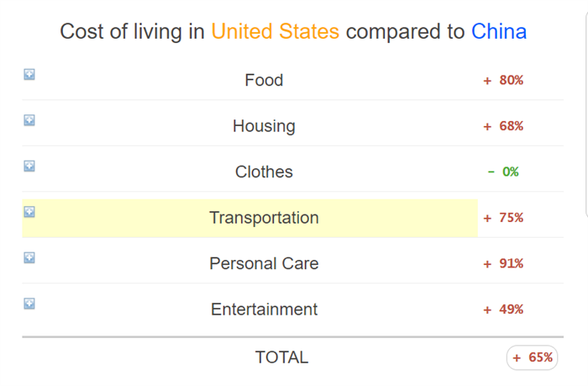The width and height of the screenshot is (588, 386).
Task: Expand the Entertainment row plus icon
Action: point(29,304)
